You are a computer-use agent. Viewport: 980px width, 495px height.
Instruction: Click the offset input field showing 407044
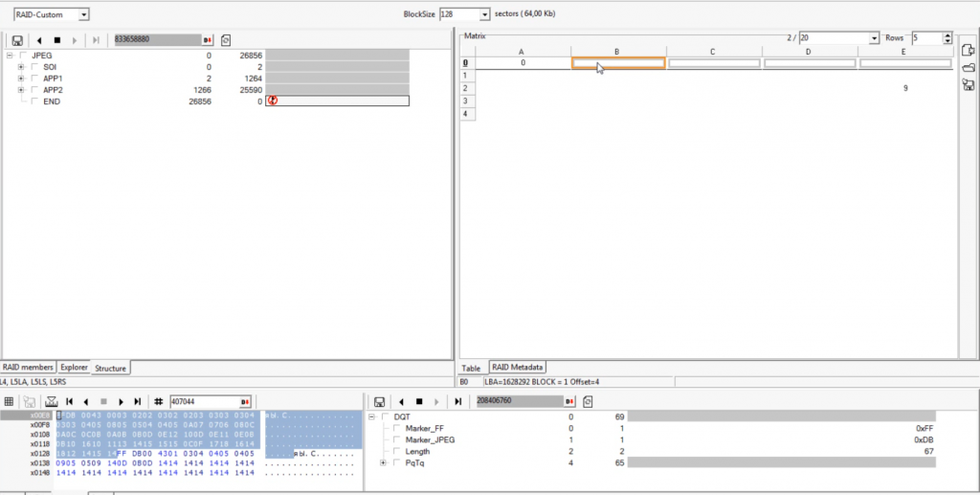coord(203,401)
